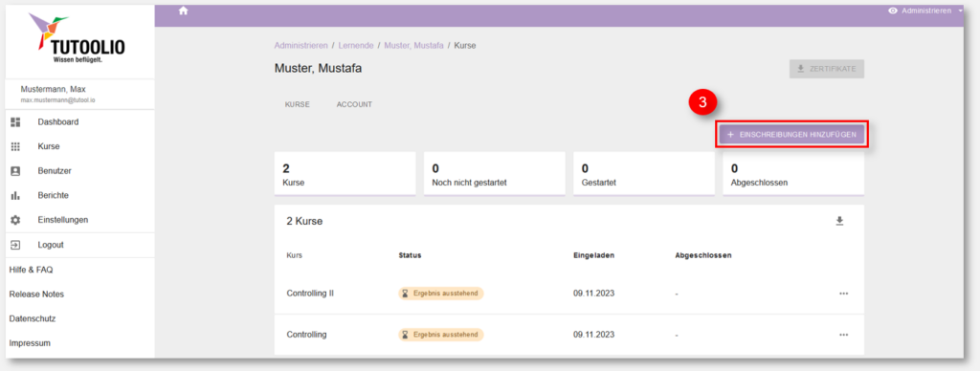Image resolution: width=980 pixels, height=371 pixels.
Task: Click the home icon in top bar
Action: click(183, 11)
